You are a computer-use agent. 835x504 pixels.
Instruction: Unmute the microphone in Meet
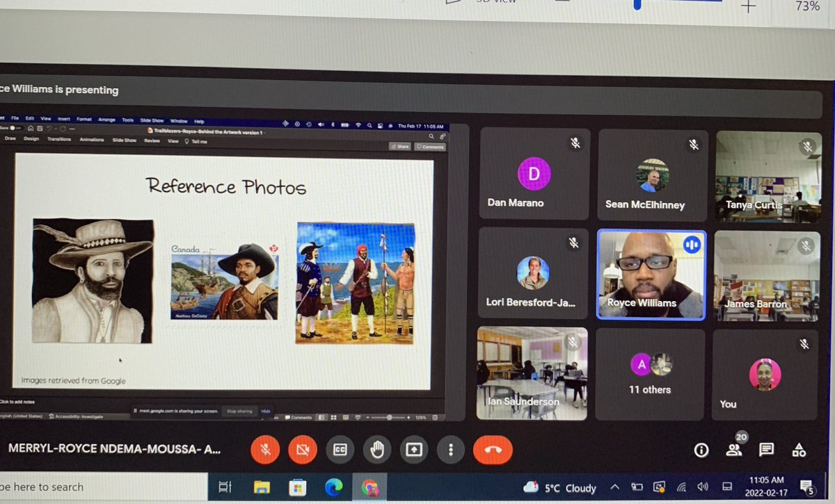(265, 449)
